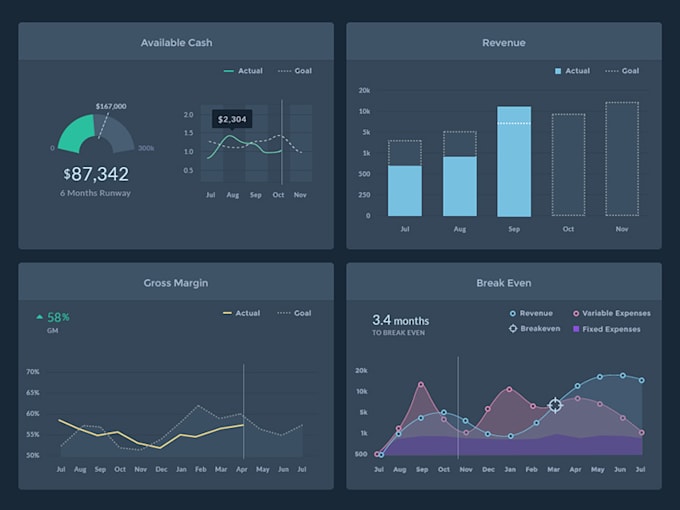Click the green gauge arc in Available Cash
The width and height of the screenshot is (680, 510).
coord(77,134)
